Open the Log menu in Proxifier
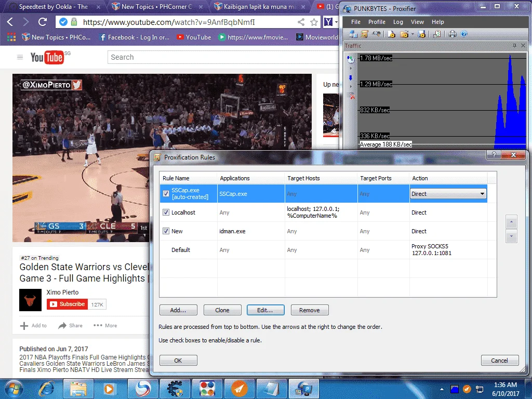Image resolution: width=532 pixels, height=399 pixels. click(x=398, y=22)
